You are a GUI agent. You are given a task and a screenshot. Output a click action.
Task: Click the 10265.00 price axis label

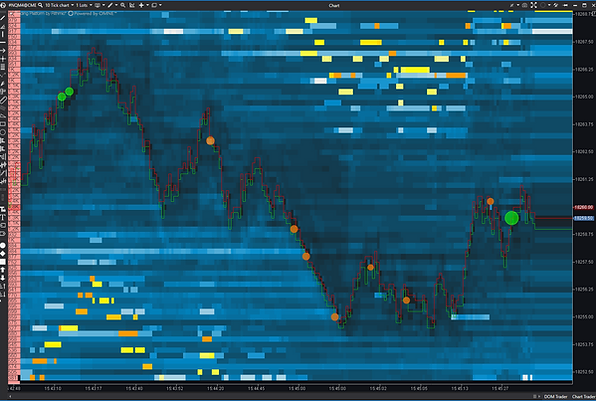click(x=585, y=97)
